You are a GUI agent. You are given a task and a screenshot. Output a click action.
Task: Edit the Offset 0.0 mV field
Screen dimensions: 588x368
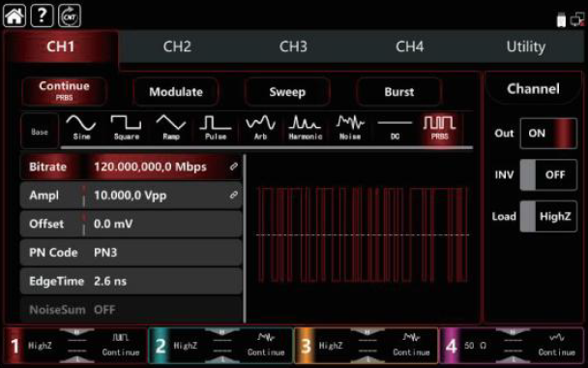131,224
